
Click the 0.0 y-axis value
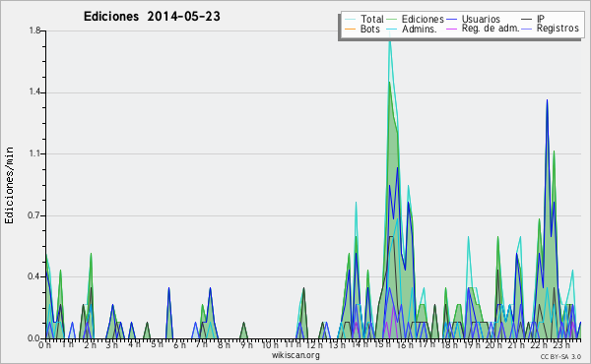tap(34, 338)
